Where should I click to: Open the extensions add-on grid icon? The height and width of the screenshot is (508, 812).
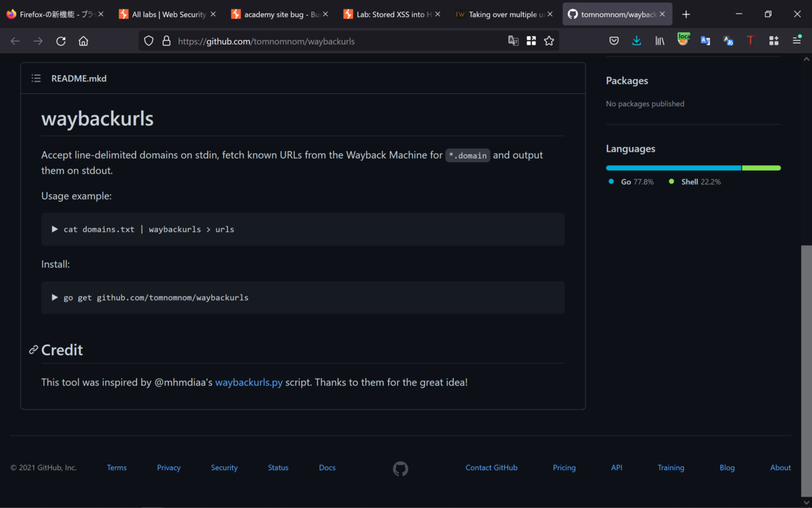773,41
